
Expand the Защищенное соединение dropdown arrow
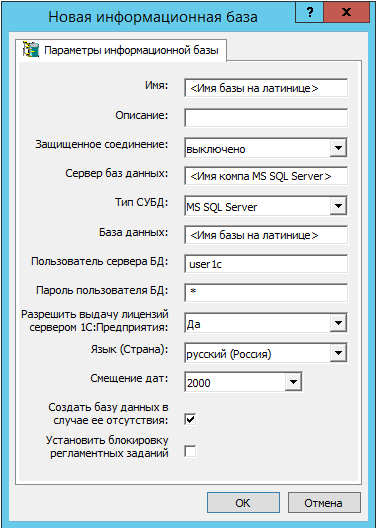[338, 147]
